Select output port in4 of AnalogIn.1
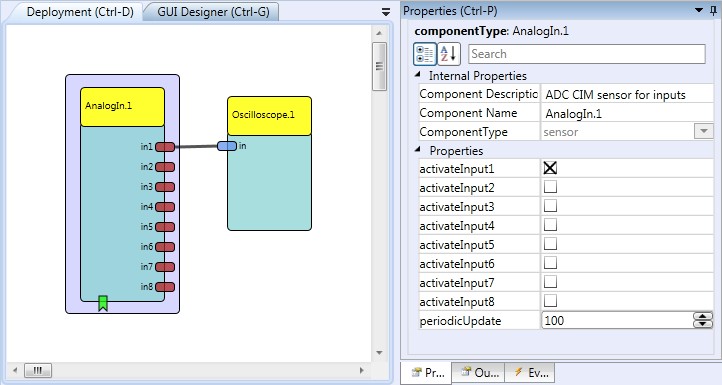Viewport: 722px width, 385px height. coord(165,207)
